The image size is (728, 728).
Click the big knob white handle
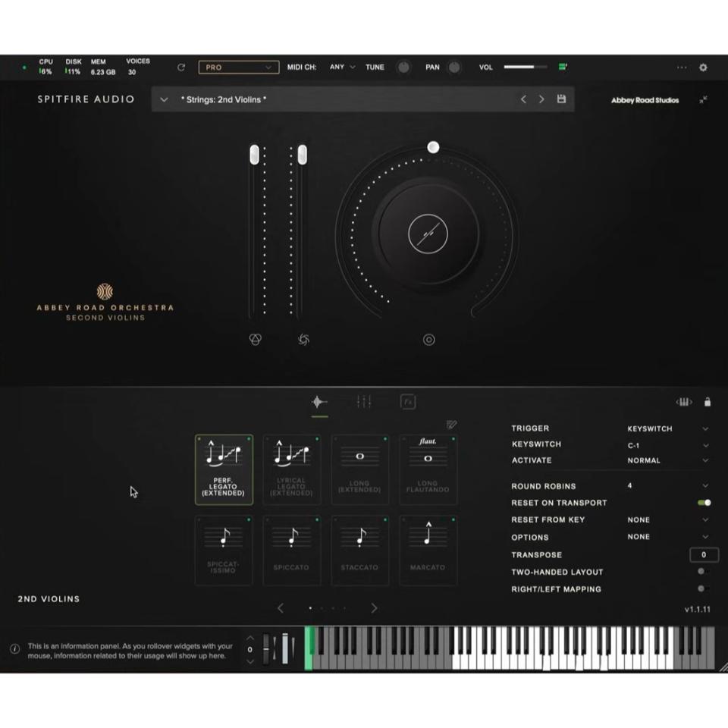(x=433, y=147)
